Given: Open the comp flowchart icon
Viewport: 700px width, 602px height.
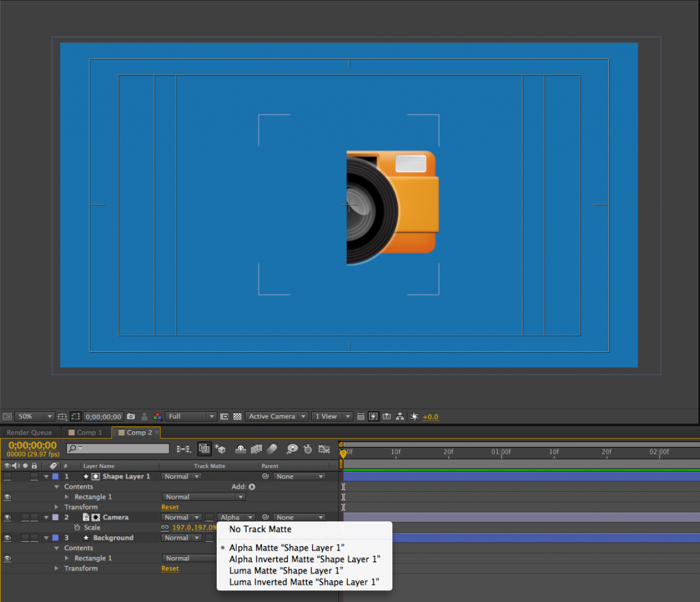Looking at the screenshot, I should 400,416.
